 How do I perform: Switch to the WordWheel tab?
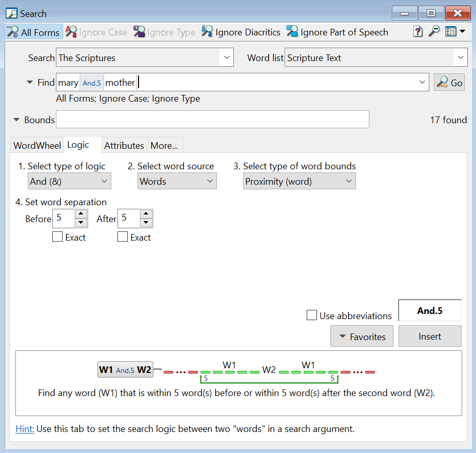[37, 146]
